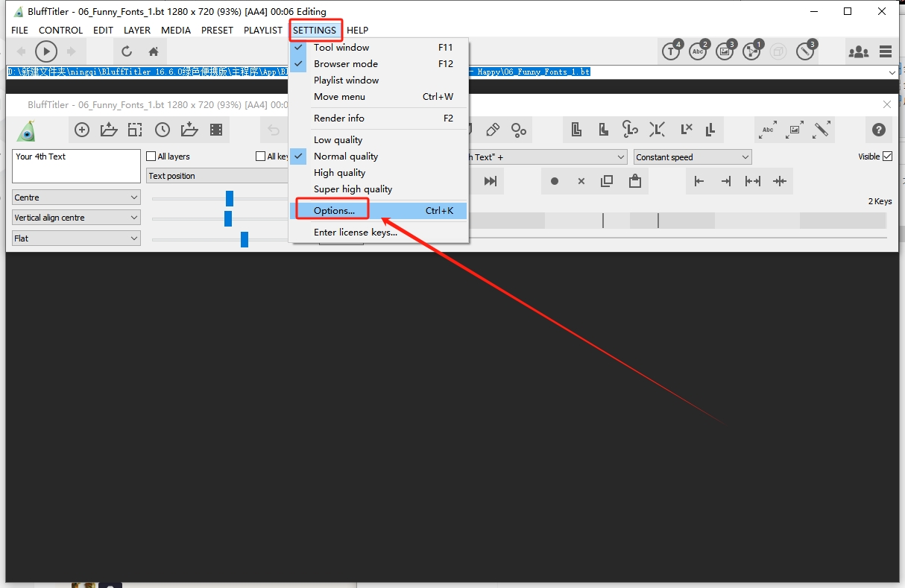905x588 pixels.
Task: Click the image expand-arrows icon
Action: pyautogui.click(x=795, y=130)
